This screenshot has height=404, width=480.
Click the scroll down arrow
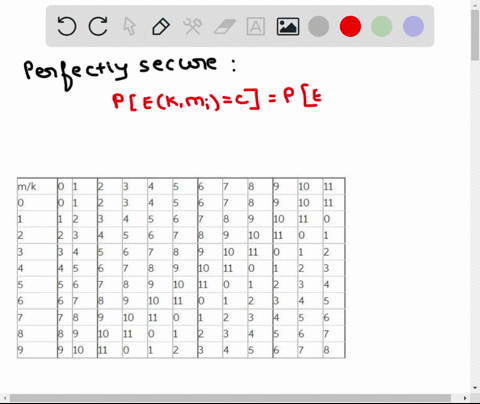(475, 388)
